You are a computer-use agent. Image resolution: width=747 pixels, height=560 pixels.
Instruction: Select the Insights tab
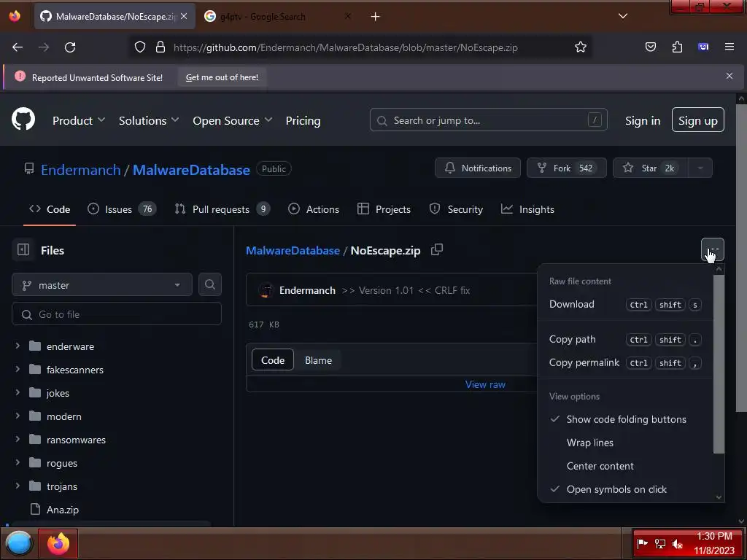[x=527, y=209]
